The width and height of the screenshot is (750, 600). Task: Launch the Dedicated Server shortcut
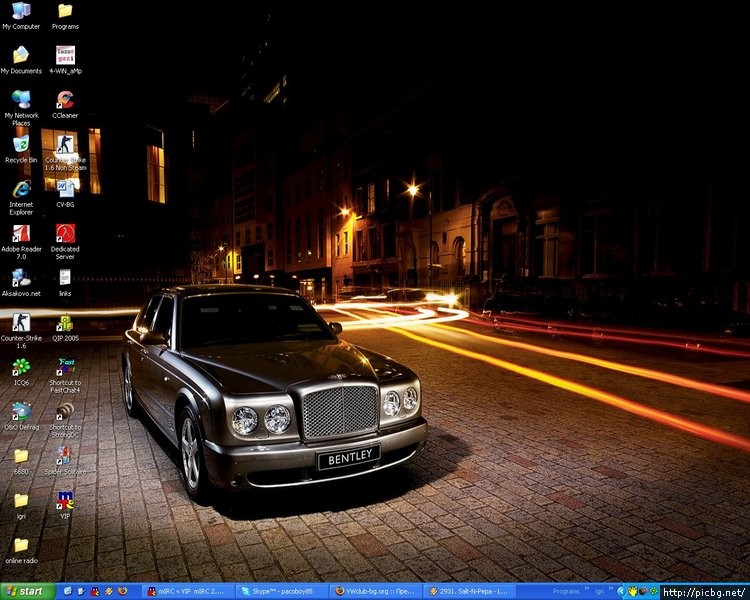tap(65, 241)
